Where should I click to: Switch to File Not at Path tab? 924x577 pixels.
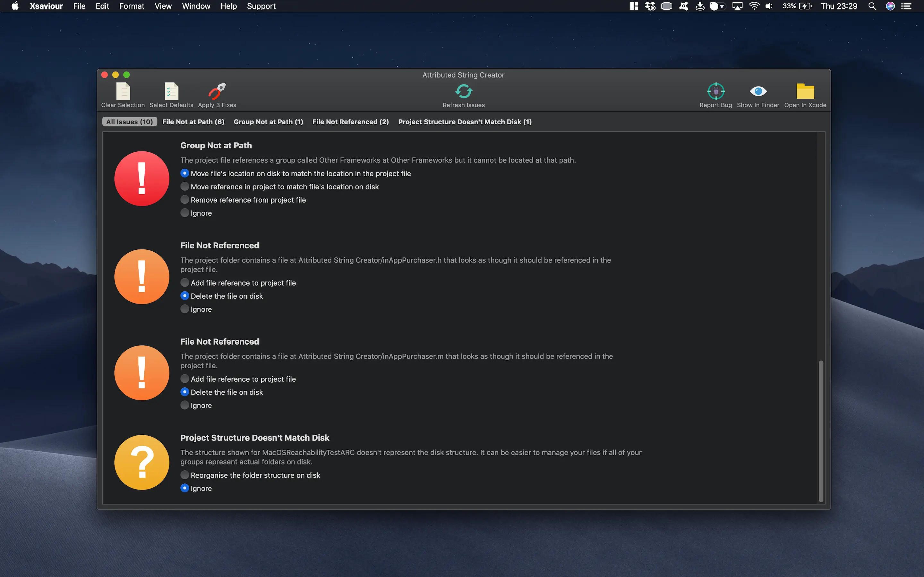pyautogui.click(x=193, y=122)
